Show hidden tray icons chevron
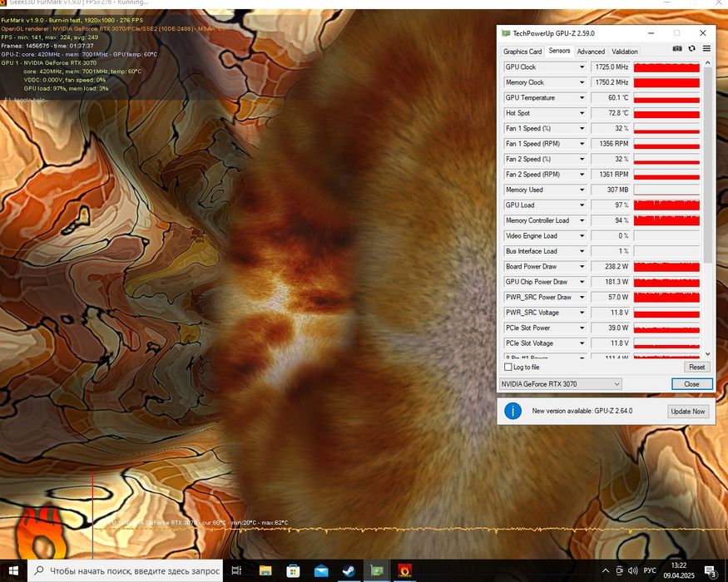Image resolution: width=728 pixels, height=582 pixels. point(606,571)
